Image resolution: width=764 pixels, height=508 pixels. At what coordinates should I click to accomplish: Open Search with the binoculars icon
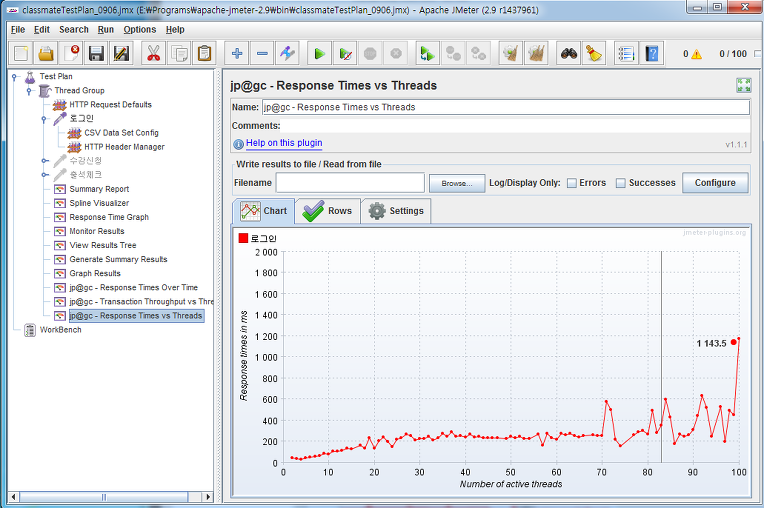pos(569,53)
